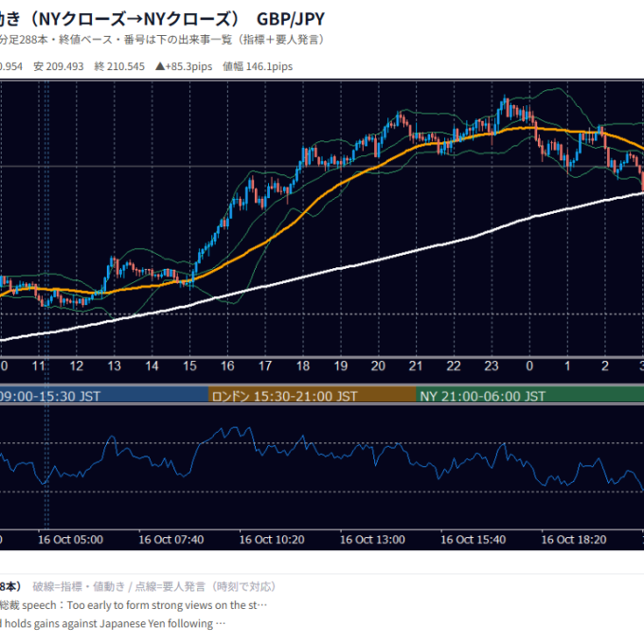The image size is (644, 644).
Task: Click the '16 Oct 15:40' time label
Action: (x=474, y=539)
